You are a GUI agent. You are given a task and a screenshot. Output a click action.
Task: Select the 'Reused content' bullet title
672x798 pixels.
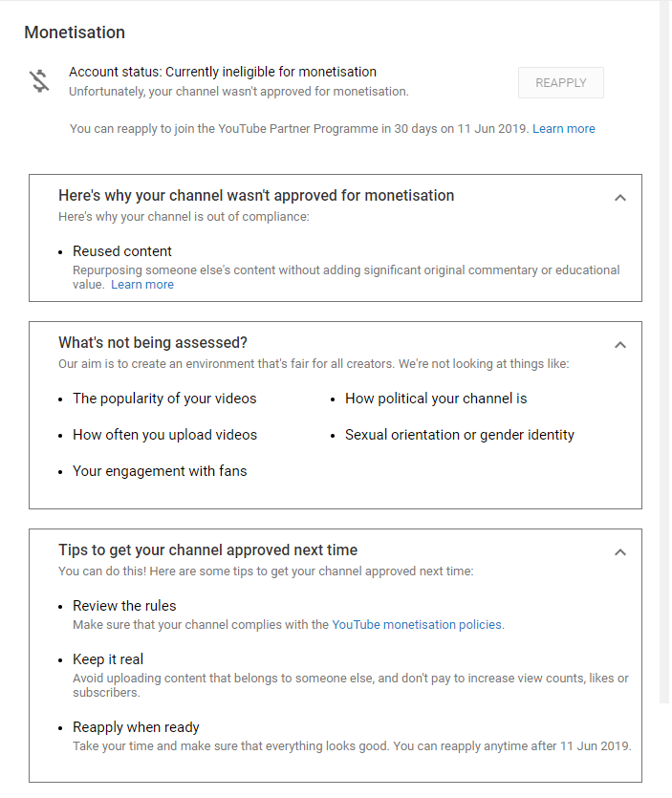[122, 251]
